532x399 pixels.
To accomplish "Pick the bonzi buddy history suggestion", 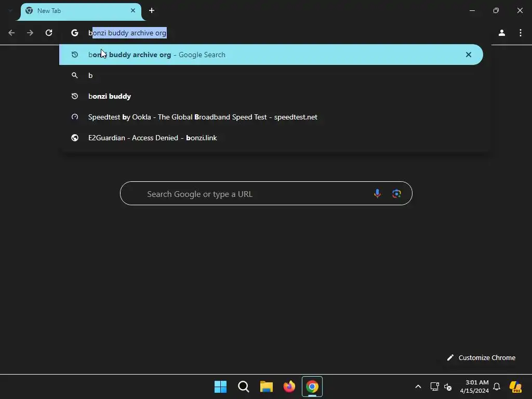I will [271, 96].
